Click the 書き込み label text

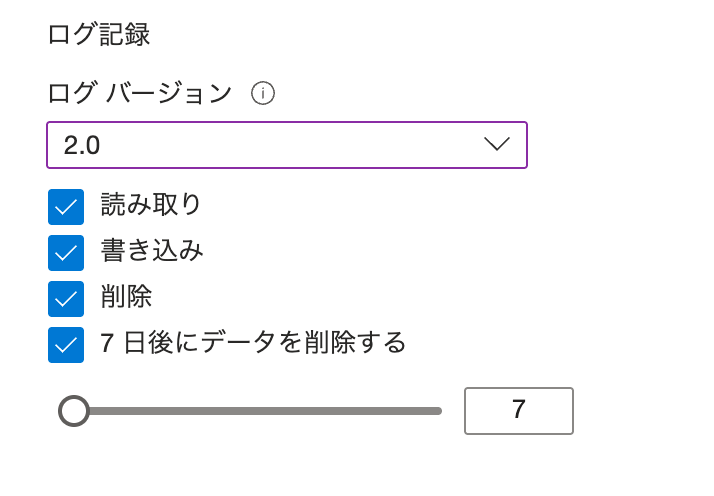tap(152, 250)
